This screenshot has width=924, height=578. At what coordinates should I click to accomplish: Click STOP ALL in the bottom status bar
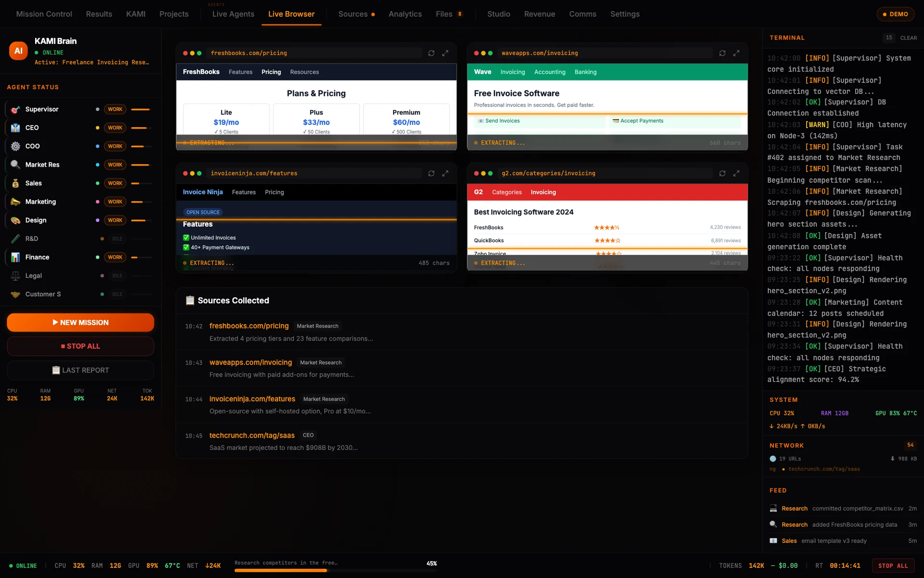click(893, 565)
